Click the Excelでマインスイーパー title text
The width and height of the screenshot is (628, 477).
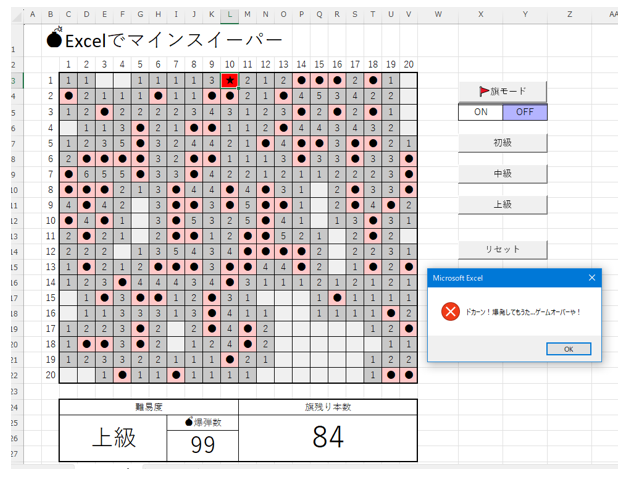[173, 40]
